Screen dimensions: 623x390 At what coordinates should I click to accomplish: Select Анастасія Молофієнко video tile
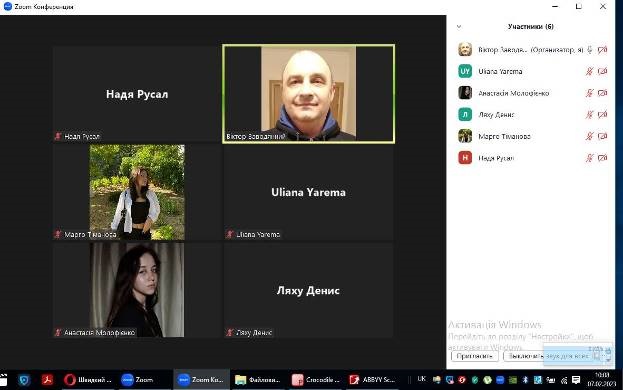click(x=137, y=290)
